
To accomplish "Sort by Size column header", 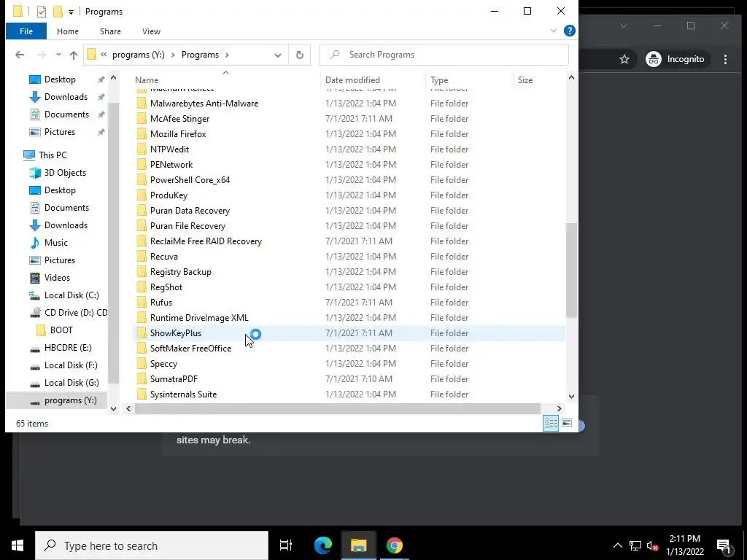I will pos(539,80).
